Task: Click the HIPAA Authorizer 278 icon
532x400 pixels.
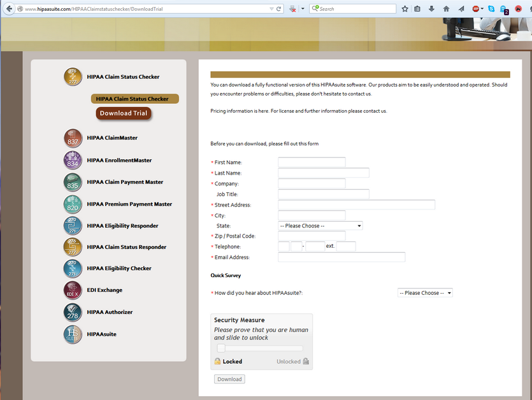Action: click(73, 312)
